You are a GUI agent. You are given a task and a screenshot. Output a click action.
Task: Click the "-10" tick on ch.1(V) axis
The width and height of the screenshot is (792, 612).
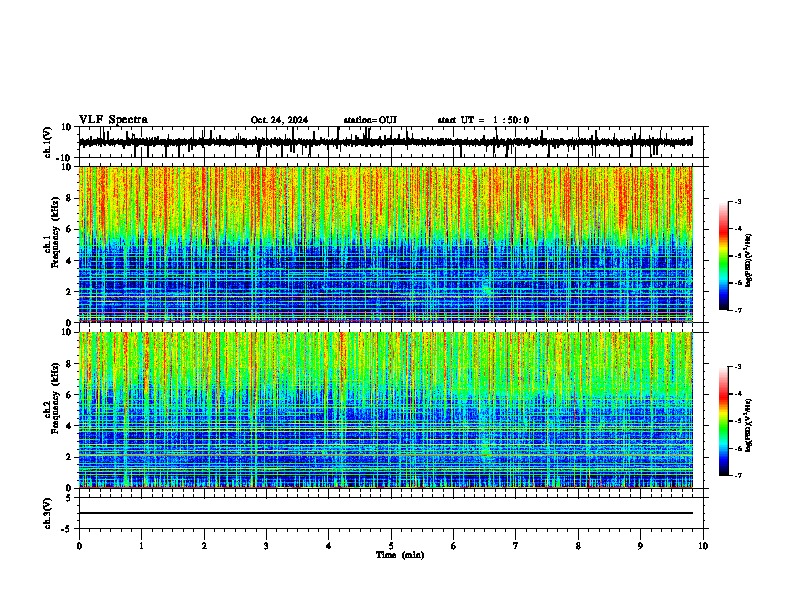coord(65,158)
